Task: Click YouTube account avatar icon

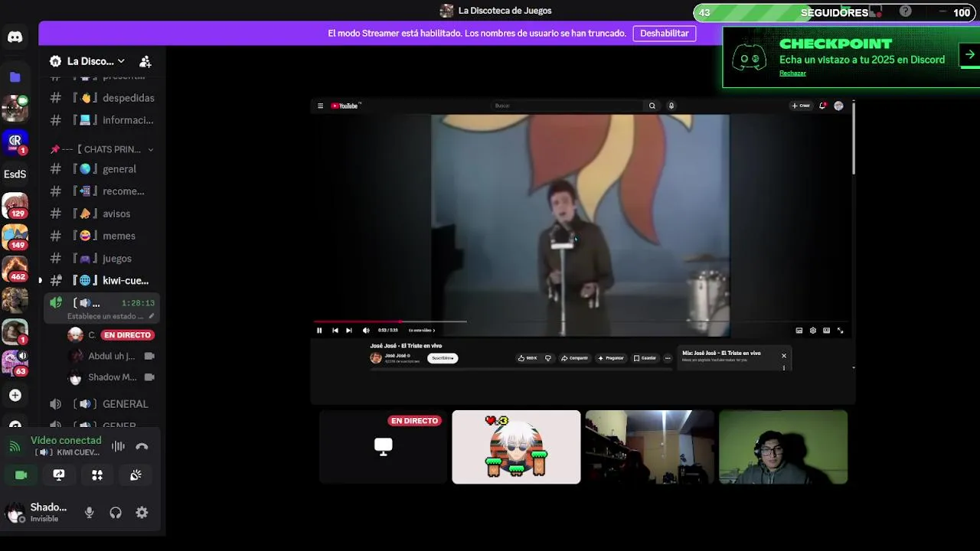Action: click(x=838, y=106)
